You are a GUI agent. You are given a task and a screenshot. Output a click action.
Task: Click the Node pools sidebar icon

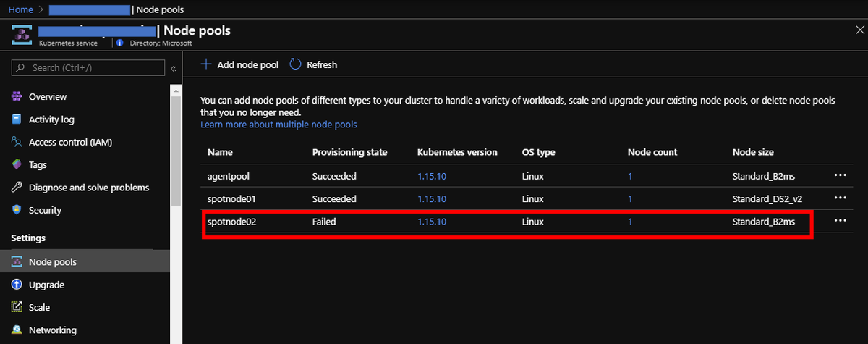click(x=17, y=262)
